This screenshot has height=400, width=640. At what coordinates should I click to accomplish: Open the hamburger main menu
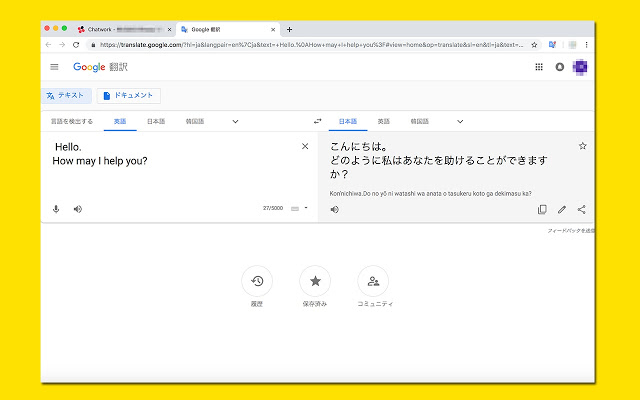click(54, 67)
